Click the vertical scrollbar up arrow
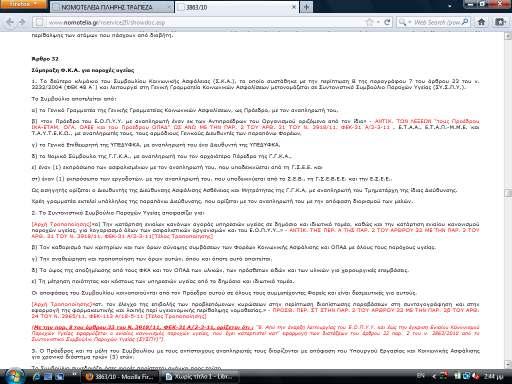Viewport: 512px width, 384px height. coord(508,36)
